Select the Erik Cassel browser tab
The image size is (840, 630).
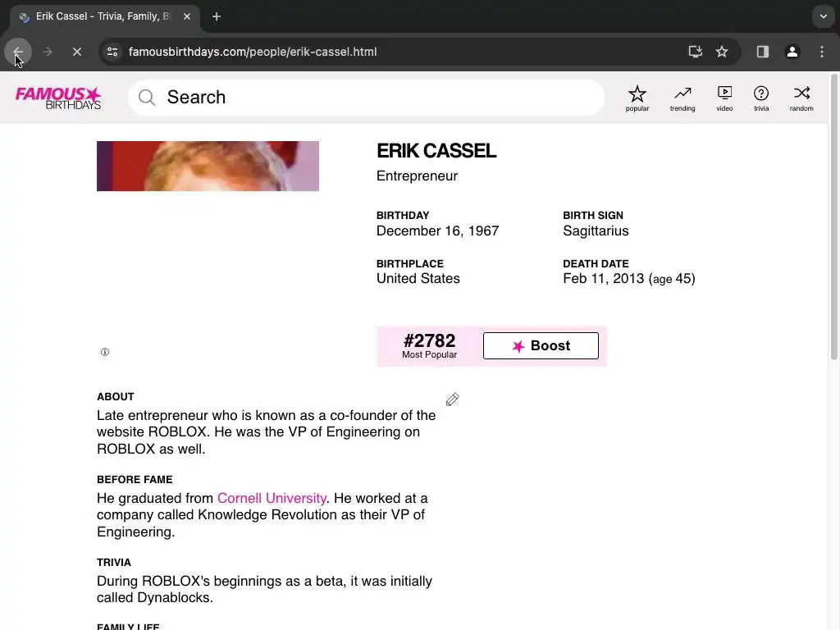point(105,16)
